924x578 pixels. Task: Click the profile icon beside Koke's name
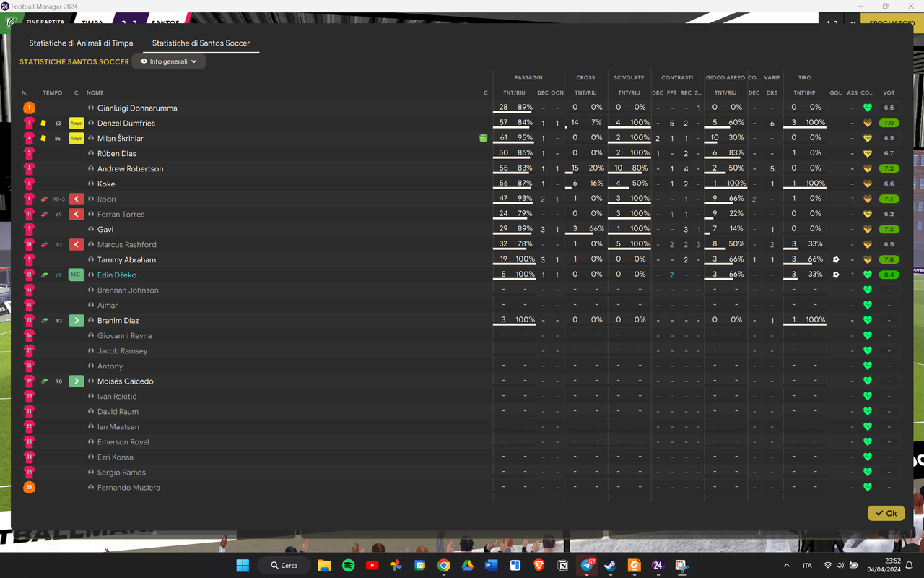pos(91,184)
